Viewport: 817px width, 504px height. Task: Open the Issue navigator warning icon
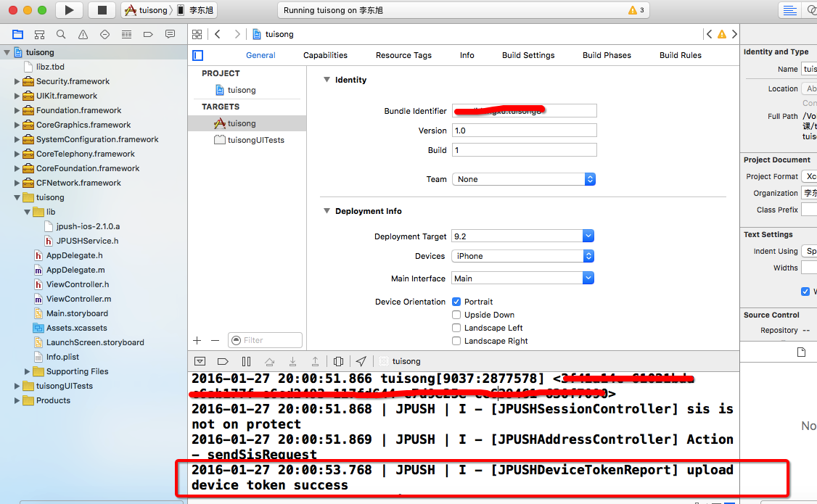click(x=83, y=34)
